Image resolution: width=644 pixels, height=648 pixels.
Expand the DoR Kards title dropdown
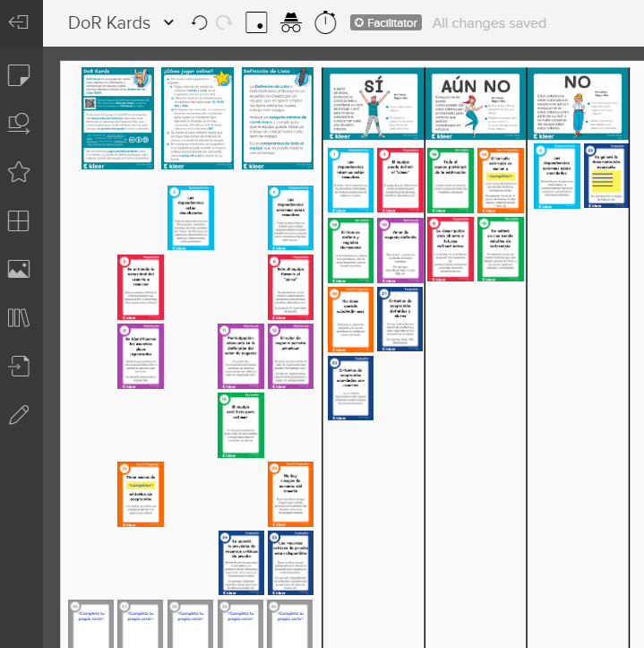tap(168, 22)
